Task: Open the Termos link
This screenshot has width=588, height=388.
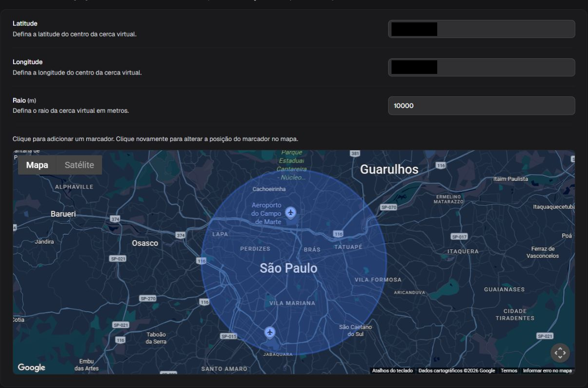Action: tap(509, 370)
